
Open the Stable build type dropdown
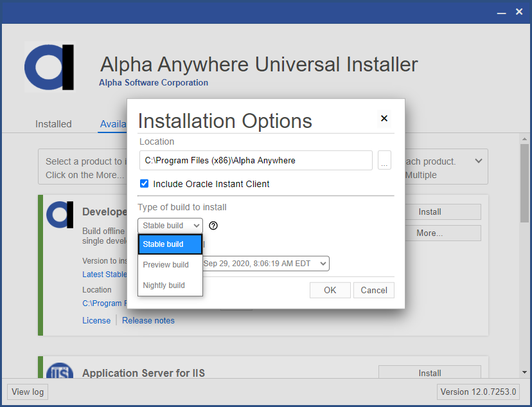pyautogui.click(x=170, y=226)
